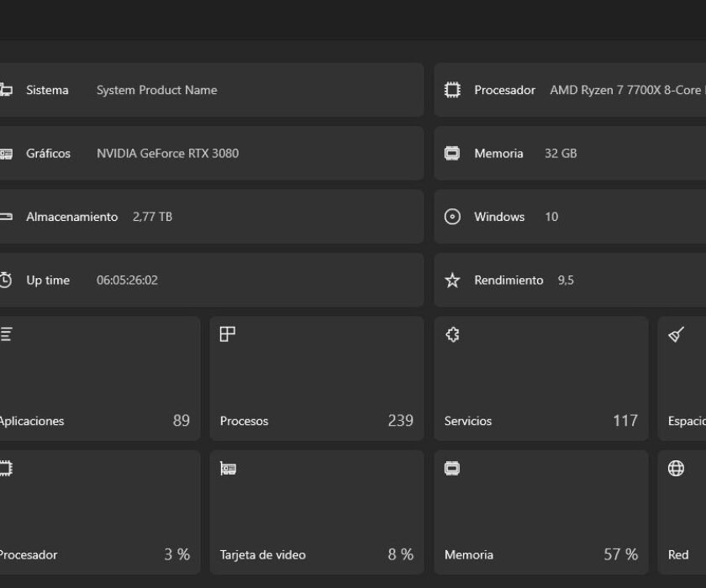
Task: Click the 89 applications count
Action: (x=181, y=421)
